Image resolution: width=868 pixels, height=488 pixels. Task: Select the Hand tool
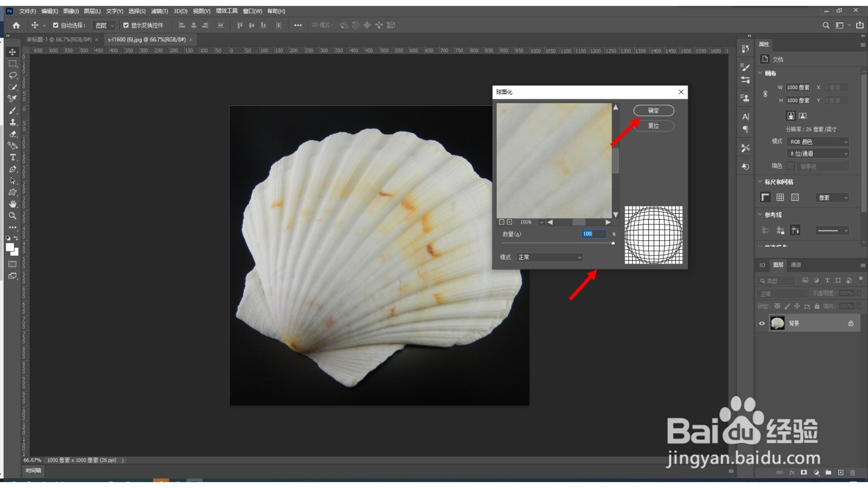pos(12,204)
